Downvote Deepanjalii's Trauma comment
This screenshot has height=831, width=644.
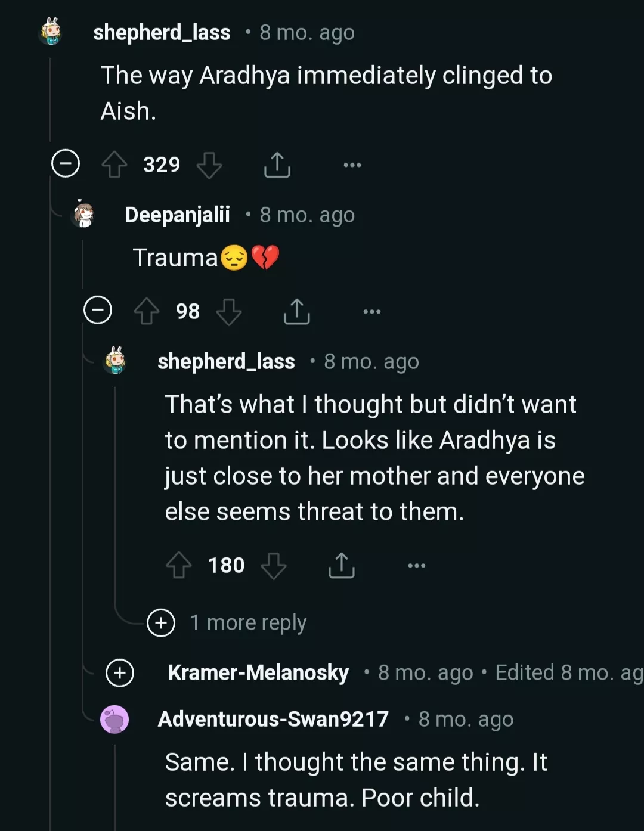click(229, 311)
